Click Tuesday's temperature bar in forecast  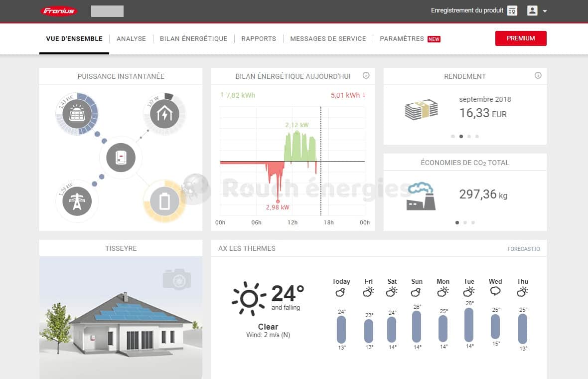point(468,324)
